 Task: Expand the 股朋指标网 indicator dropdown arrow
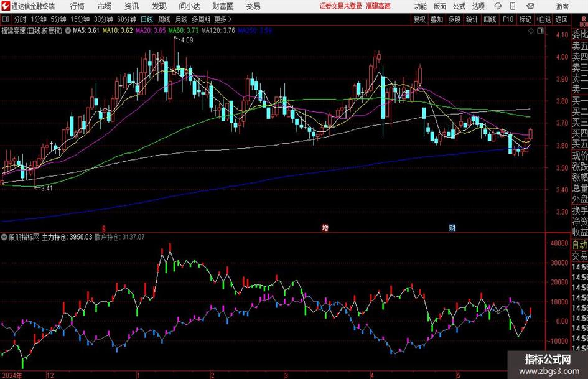[4, 237]
